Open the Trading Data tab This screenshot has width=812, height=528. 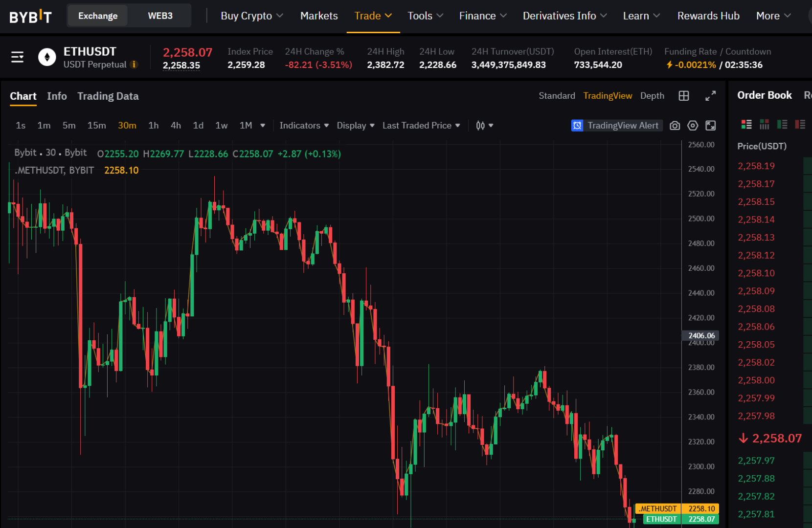(108, 96)
